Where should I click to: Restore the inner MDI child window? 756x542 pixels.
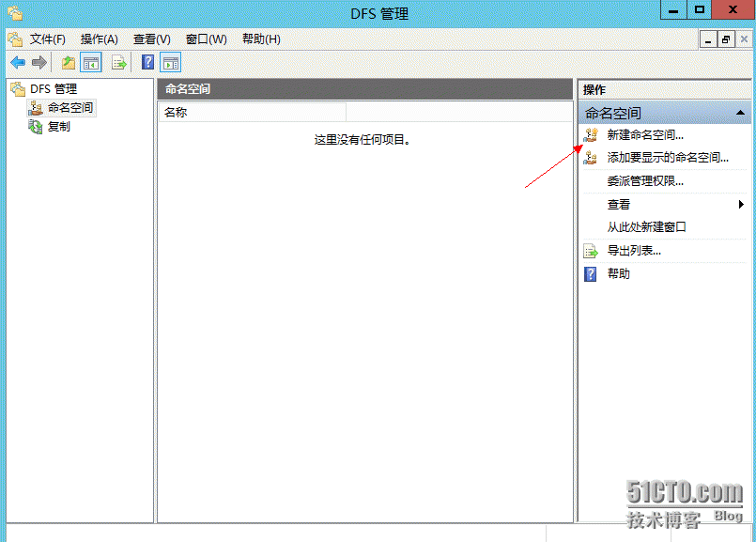(726, 39)
